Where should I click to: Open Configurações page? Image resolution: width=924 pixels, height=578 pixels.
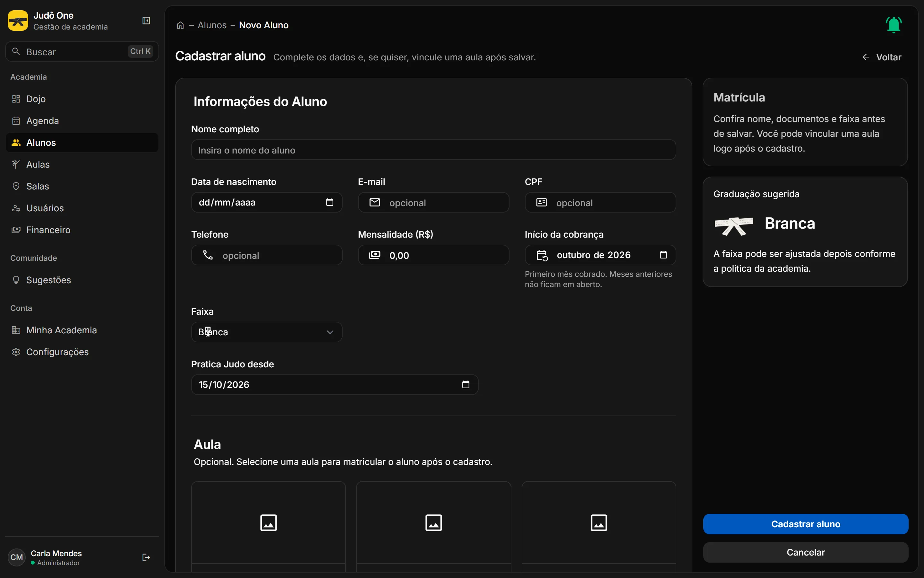tap(82, 352)
